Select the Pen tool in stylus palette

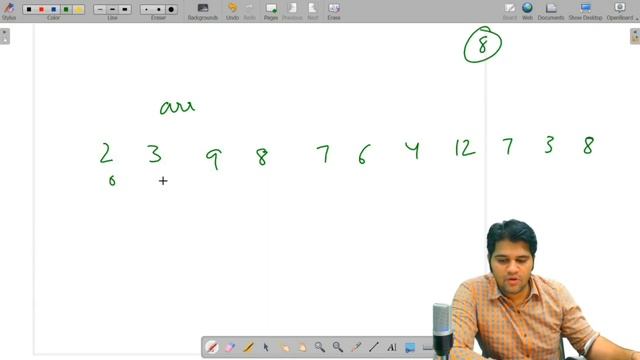coord(212,347)
